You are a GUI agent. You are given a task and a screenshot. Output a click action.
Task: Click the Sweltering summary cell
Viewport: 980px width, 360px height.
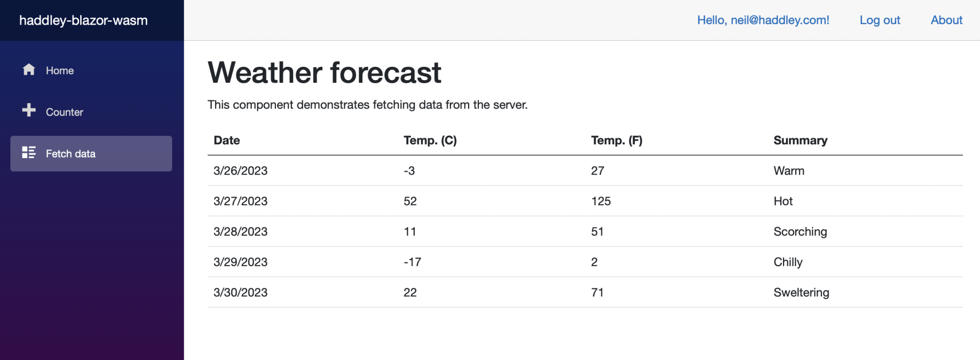[x=801, y=293]
